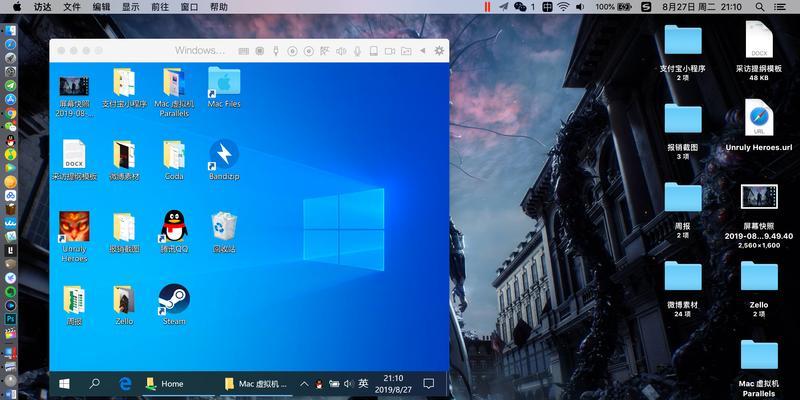Click the macOS menu bar volume icon

click(580, 7)
